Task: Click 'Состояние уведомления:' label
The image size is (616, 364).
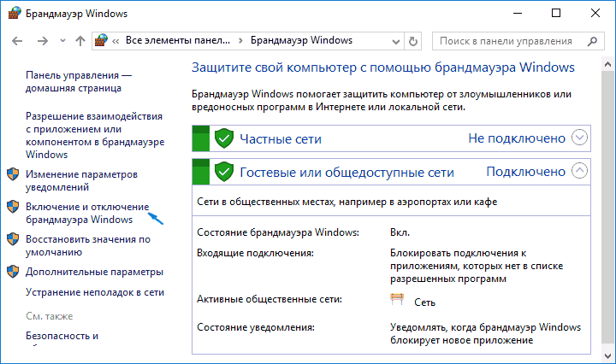Action: (x=256, y=327)
